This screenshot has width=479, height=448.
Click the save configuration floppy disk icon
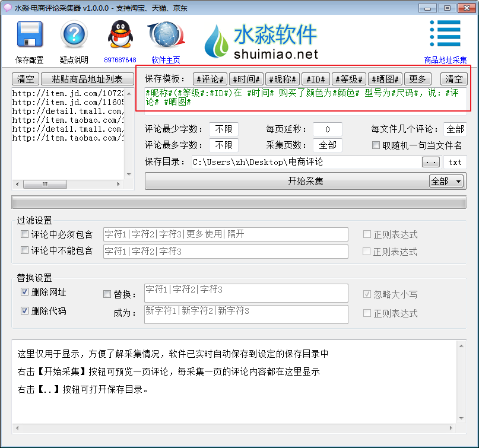tap(30, 34)
